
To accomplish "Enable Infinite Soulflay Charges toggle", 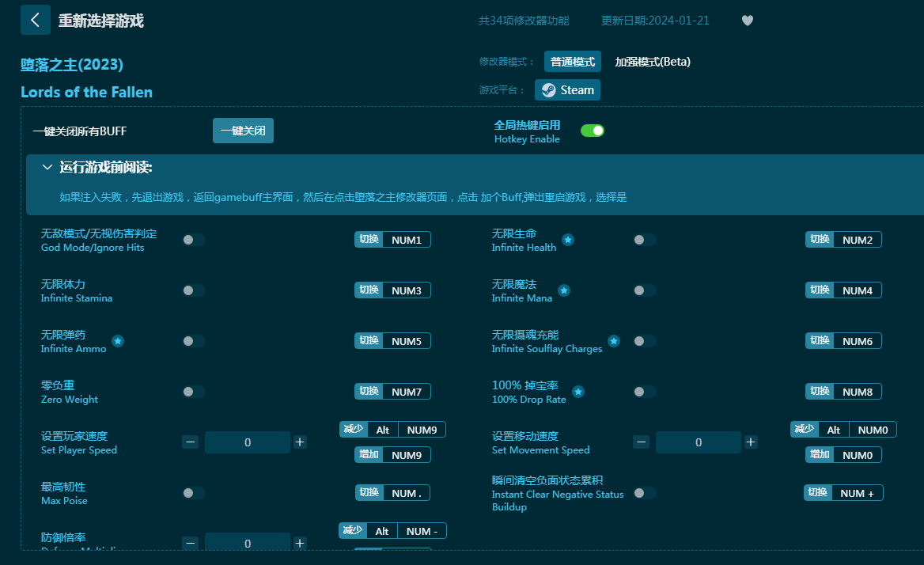I will 645,341.
